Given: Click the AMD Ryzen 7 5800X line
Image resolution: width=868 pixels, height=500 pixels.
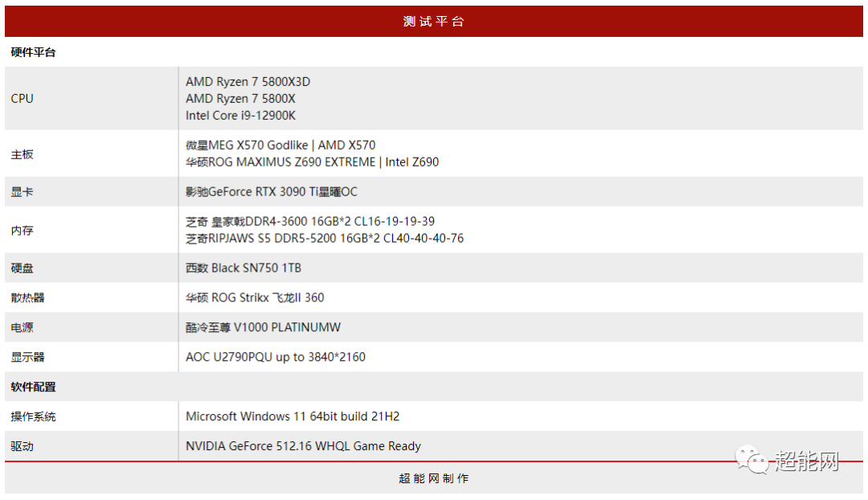Looking at the screenshot, I should (240, 99).
